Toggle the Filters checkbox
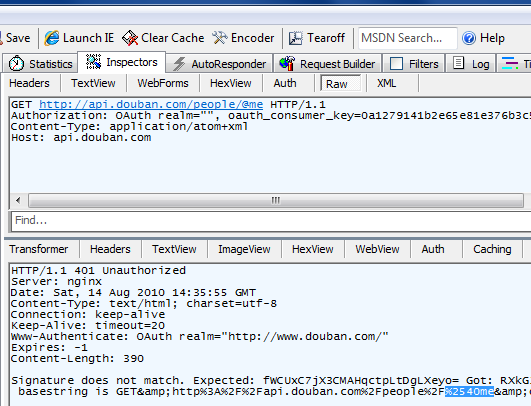The image size is (531, 406). [x=396, y=63]
